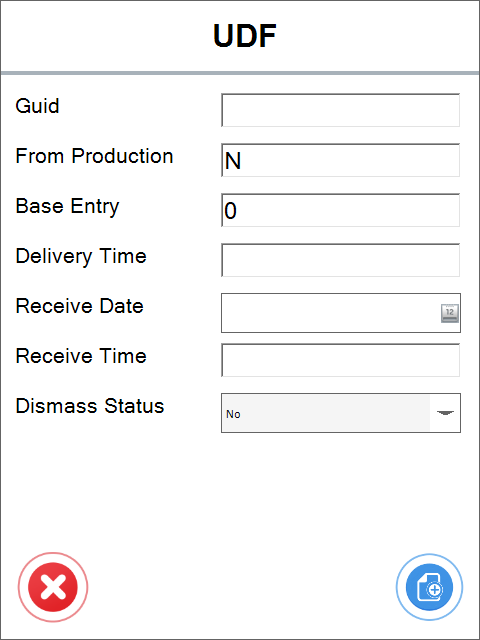Screen dimensions: 480x640
Task: Focus the From Production field containing N
Action: tap(341, 160)
